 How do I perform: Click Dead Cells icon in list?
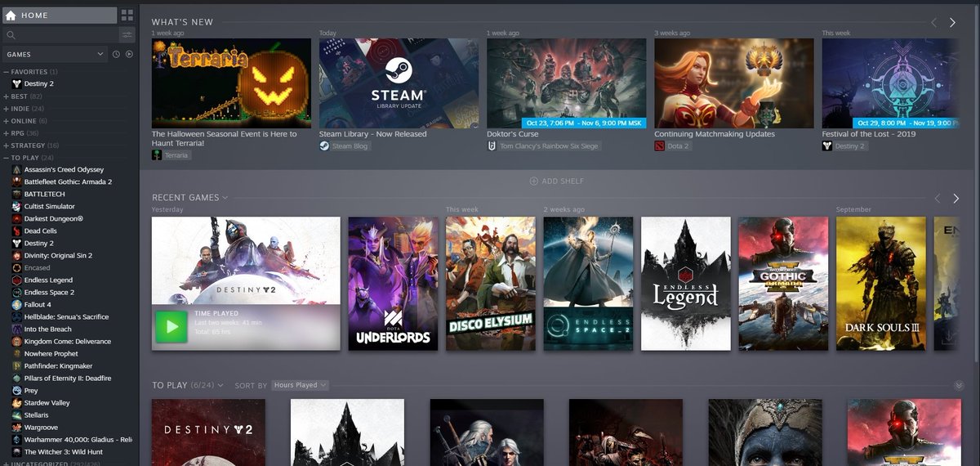(x=16, y=231)
